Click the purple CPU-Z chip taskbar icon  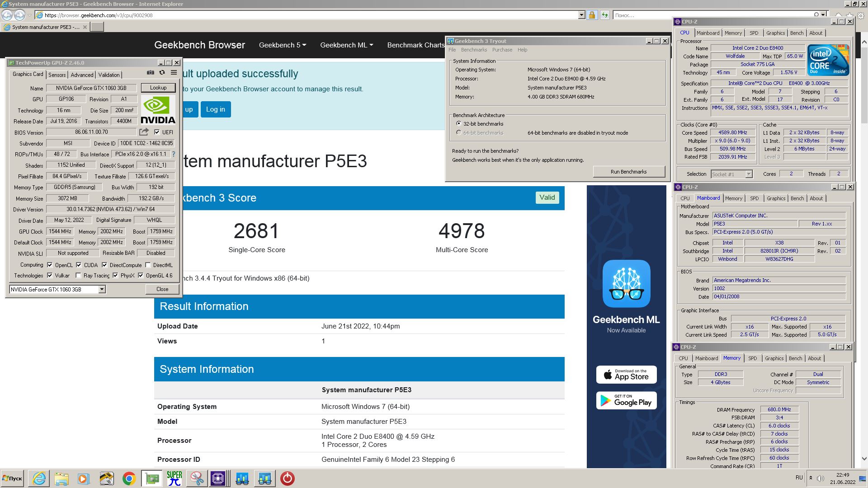[218, 479]
